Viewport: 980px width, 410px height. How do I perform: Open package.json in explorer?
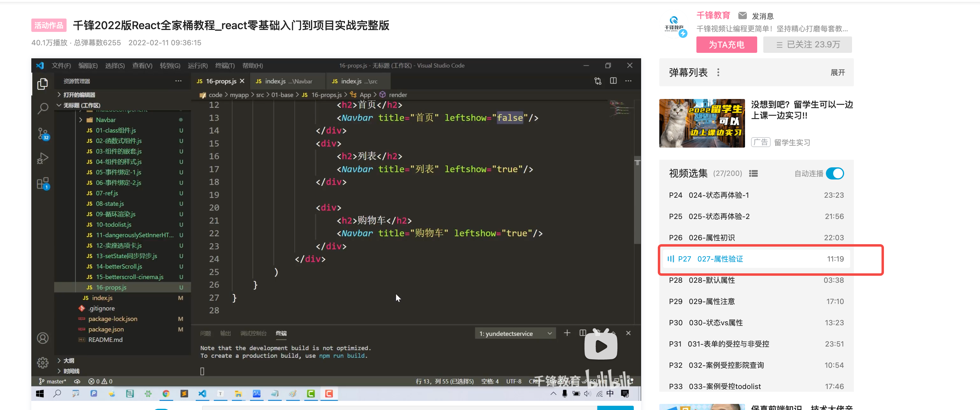(106, 329)
